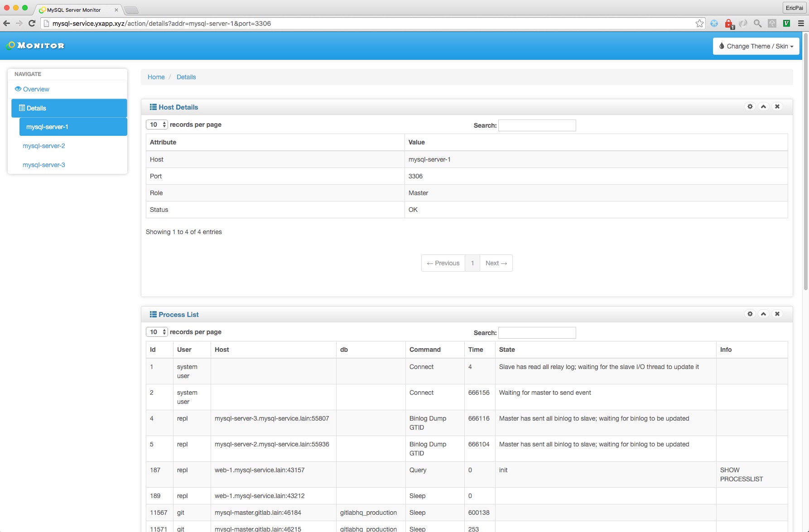This screenshot has height=532, width=809.
Task: Open the Chrome hamburger menu
Action: (x=801, y=24)
